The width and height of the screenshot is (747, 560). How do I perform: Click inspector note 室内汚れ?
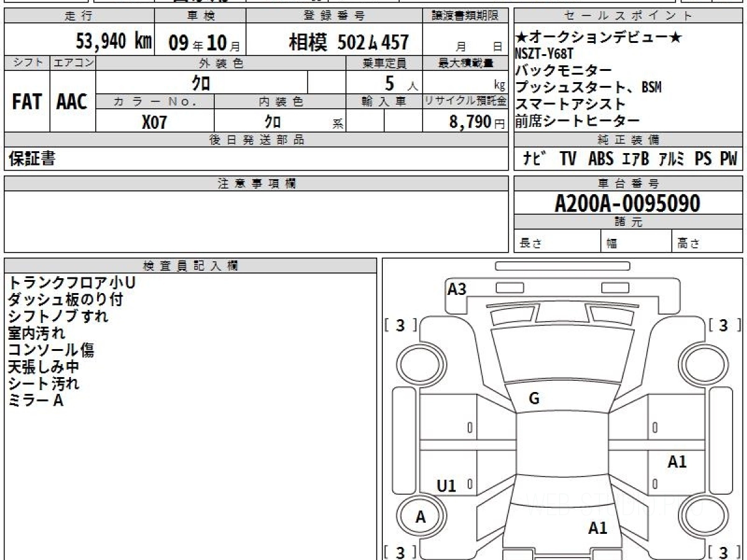[36, 333]
